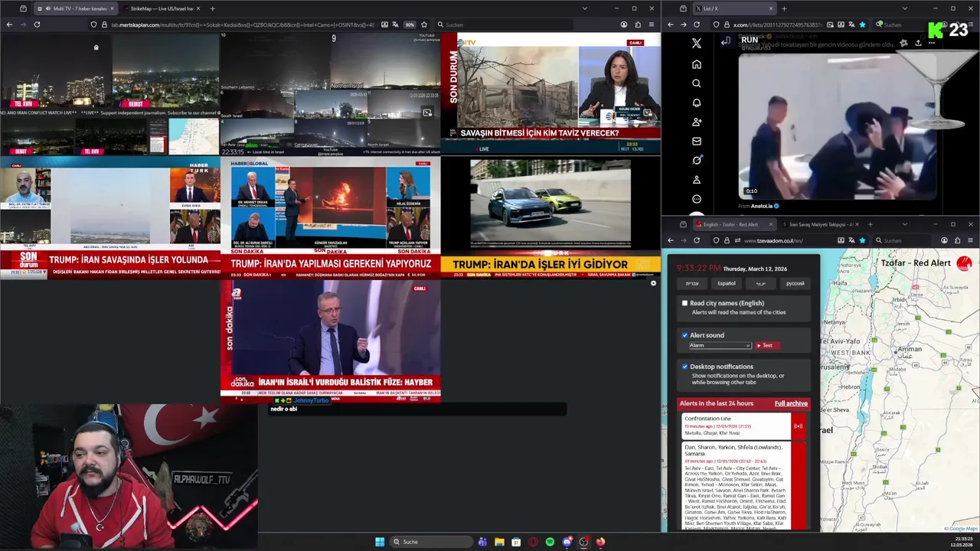The image size is (980, 551).
Task: Open X search in the sidebar
Action: tap(696, 83)
